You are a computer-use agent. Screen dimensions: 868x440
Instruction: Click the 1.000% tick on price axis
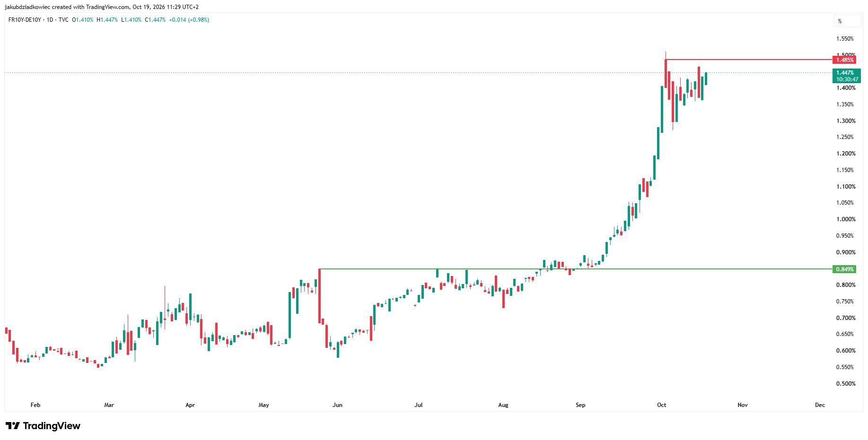846,219
